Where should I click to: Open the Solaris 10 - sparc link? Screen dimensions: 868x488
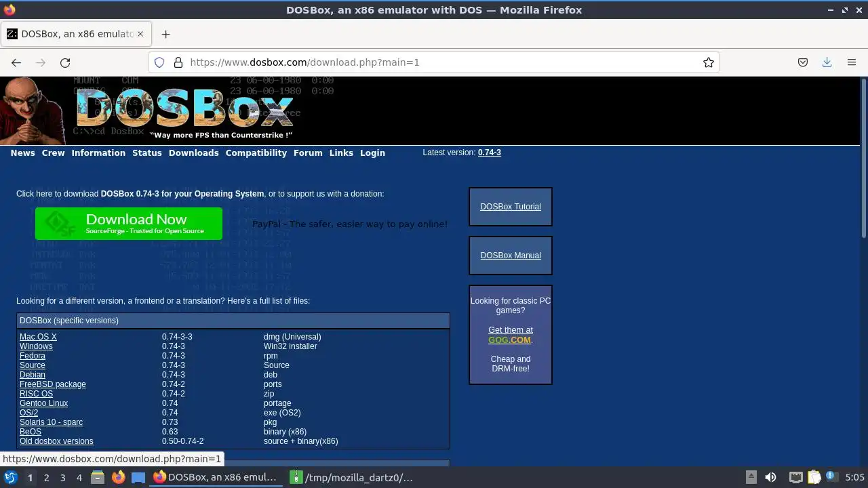coord(51,422)
